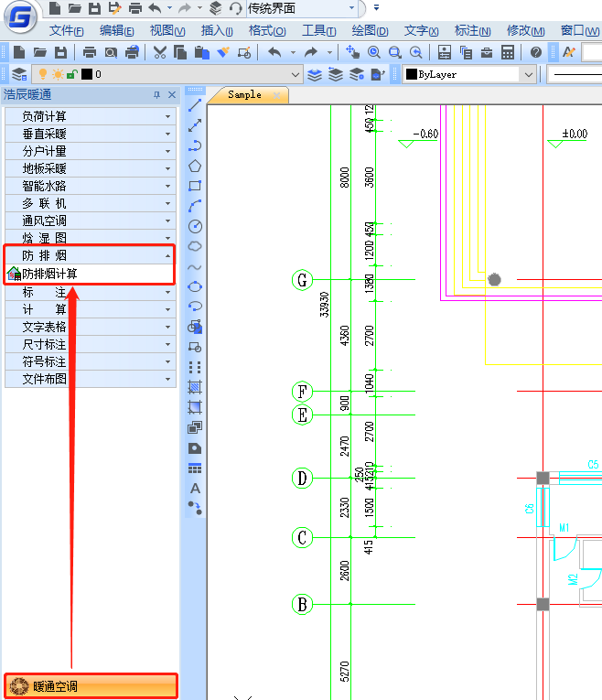Open the 绘图(D) menu
This screenshot has width=602, height=700.
[370, 31]
